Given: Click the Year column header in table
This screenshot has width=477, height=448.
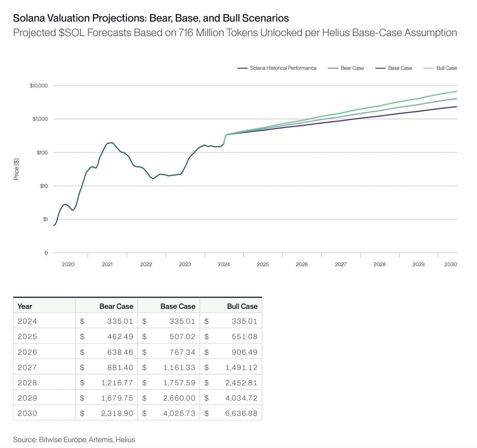Looking at the screenshot, I should (x=25, y=306).
